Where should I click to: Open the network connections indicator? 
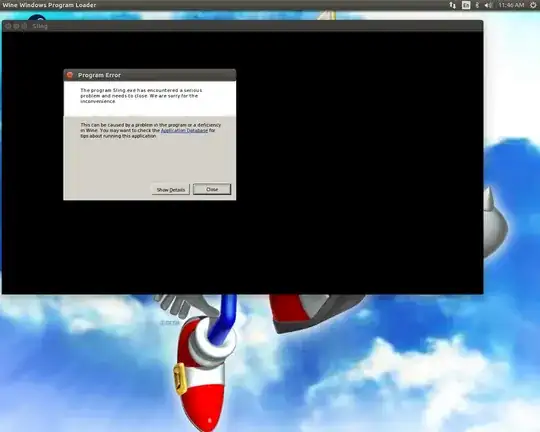[452, 5]
